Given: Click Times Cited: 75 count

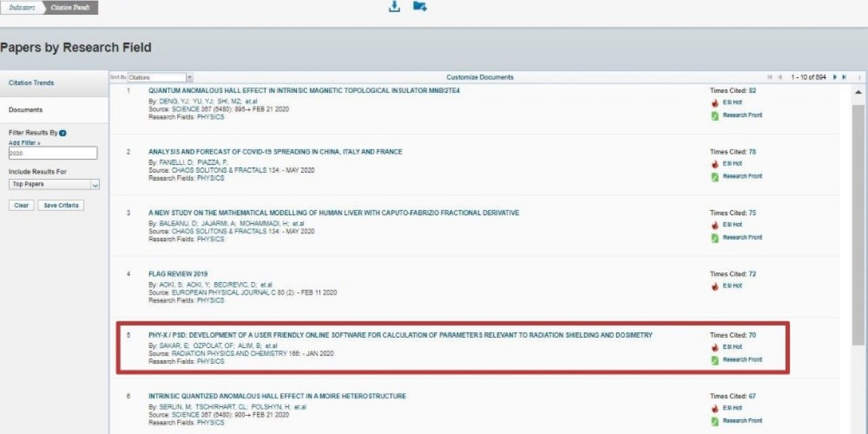Looking at the screenshot, I should (x=733, y=213).
